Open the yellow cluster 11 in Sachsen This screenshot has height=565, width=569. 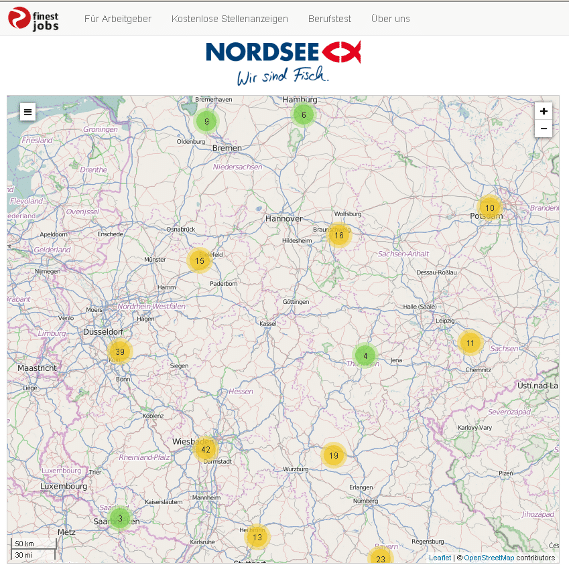470,343
